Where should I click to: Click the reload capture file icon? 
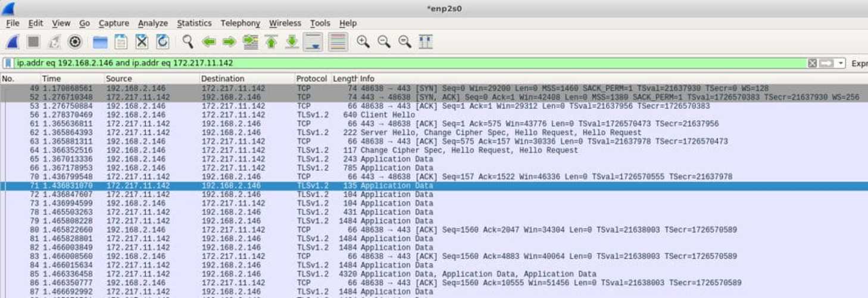point(163,42)
